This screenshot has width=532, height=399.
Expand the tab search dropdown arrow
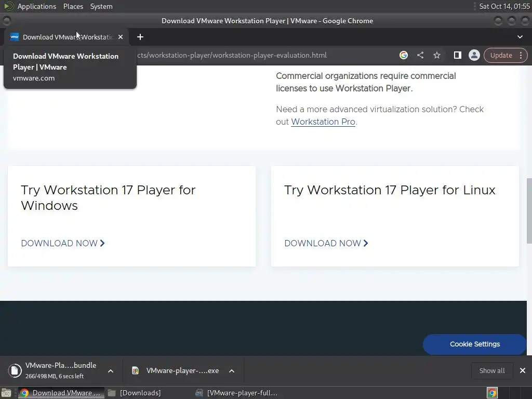[520, 37]
